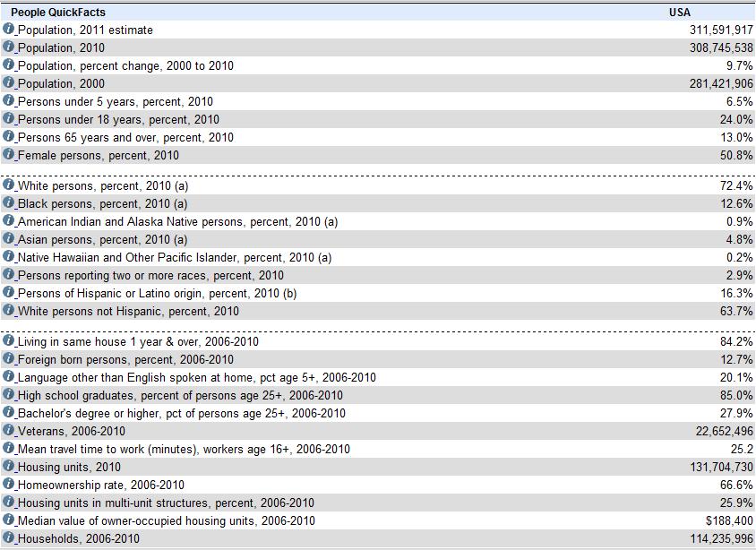Select the value 63.7%
The image size is (756, 550).
[x=736, y=312]
